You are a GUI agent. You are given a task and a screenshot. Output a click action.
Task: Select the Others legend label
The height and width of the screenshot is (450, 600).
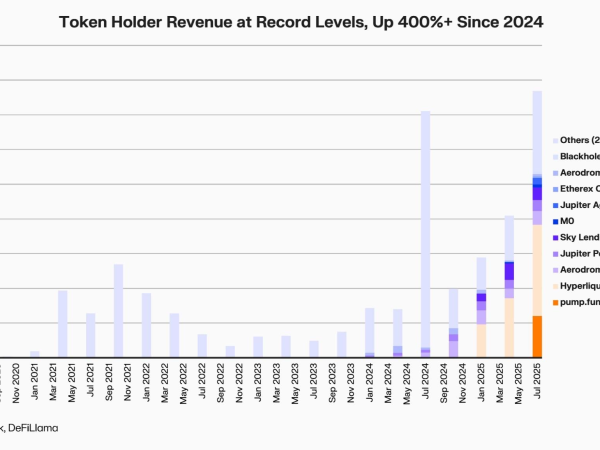pyautogui.click(x=580, y=140)
